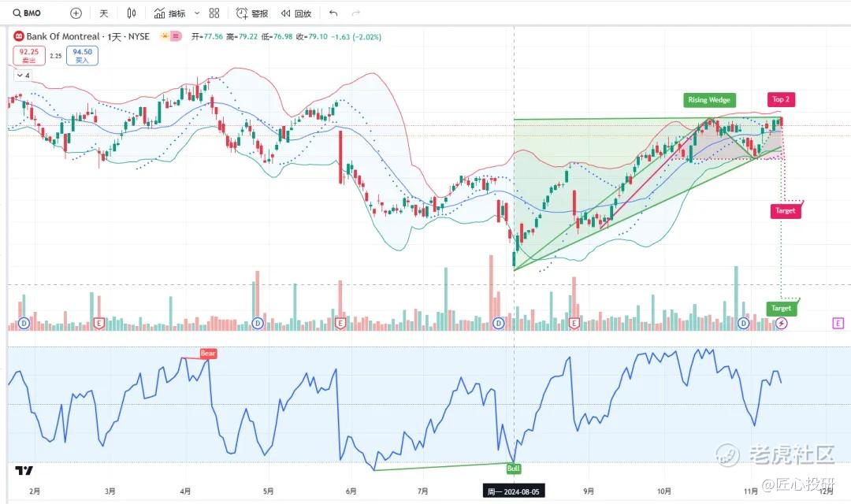
Task: Click the purple lightning event marker
Action: coord(781,324)
